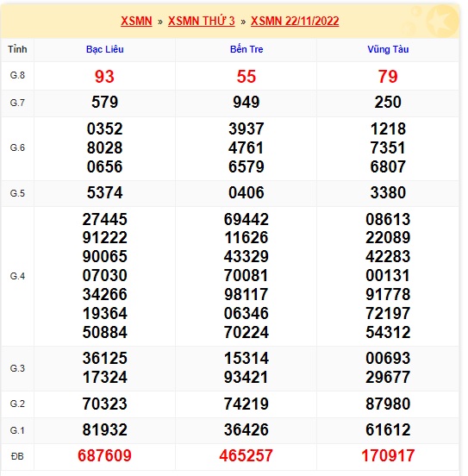Select G.4 number 11626
The image size is (468, 476).
(x=246, y=237)
